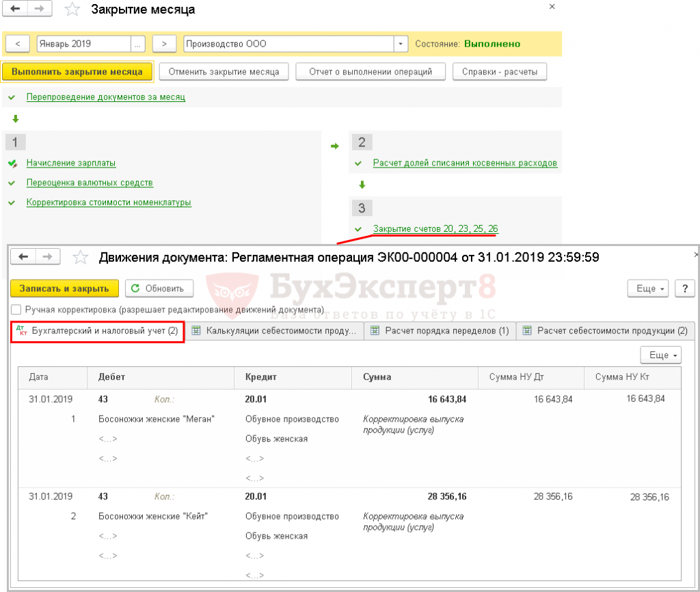
Task: Click the Январь 2019 period input field
Action: coord(82,44)
